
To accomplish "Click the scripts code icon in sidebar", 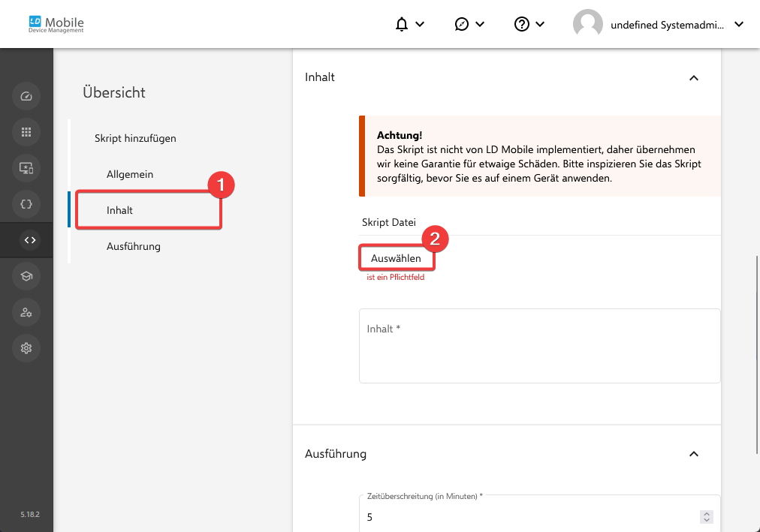I will point(29,240).
